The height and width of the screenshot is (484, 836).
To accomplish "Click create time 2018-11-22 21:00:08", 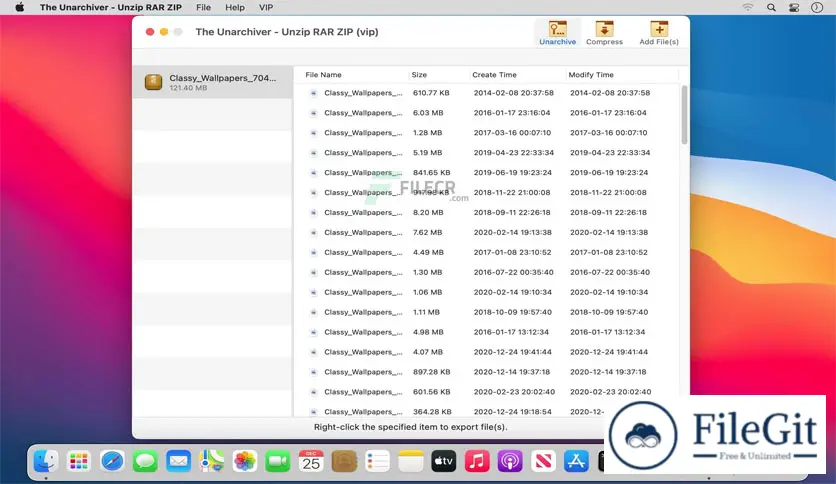I will tap(512, 192).
